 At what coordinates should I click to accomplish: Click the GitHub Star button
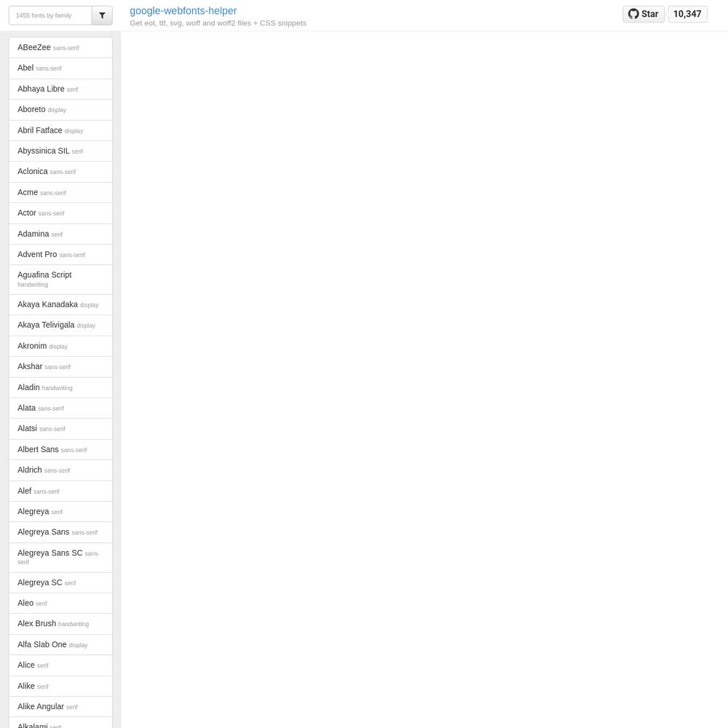pyautogui.click(x=643, y=14)
